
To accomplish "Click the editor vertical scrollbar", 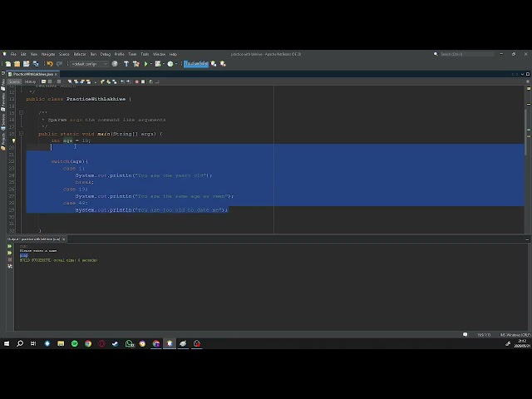I will click(x=526, y=131).
